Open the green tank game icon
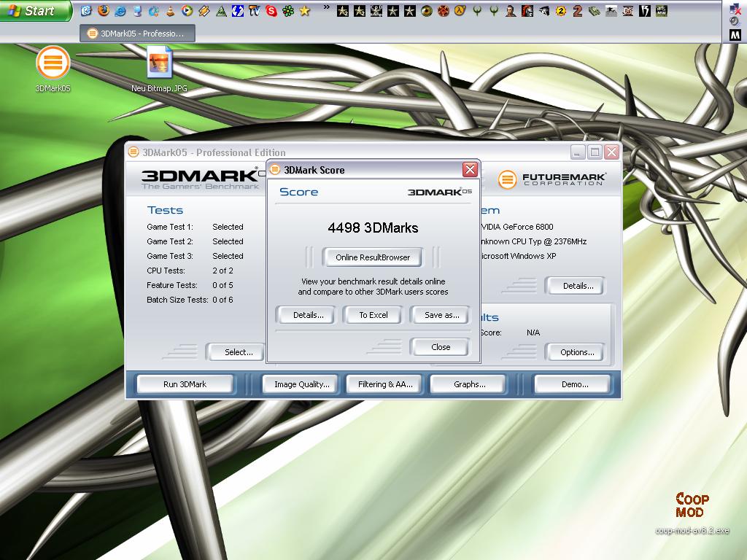The height and width of the screenshot is (560, 747). click(x=594, y=10)
